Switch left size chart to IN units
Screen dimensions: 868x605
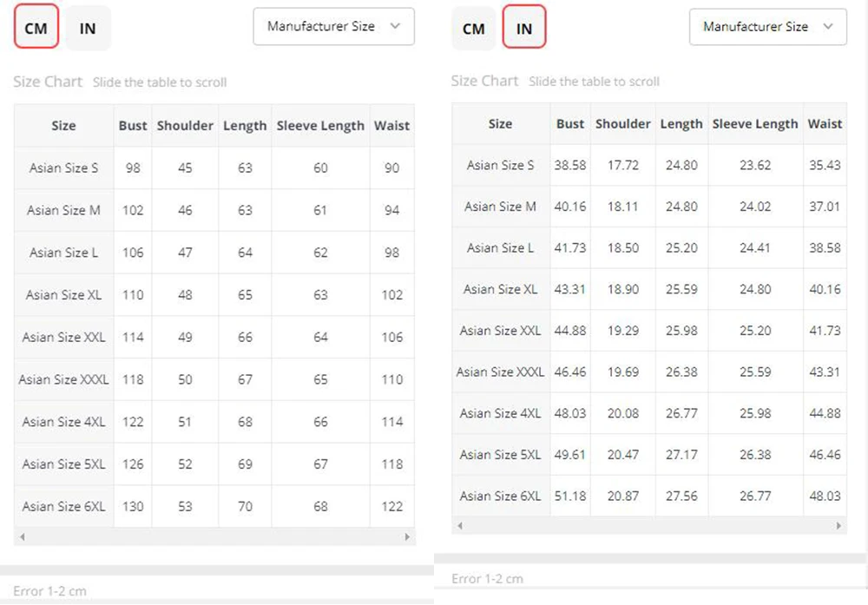pos(88,28)
